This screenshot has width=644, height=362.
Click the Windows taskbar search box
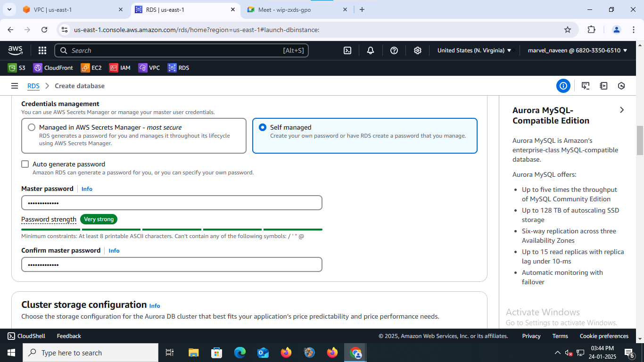[91, 353]
